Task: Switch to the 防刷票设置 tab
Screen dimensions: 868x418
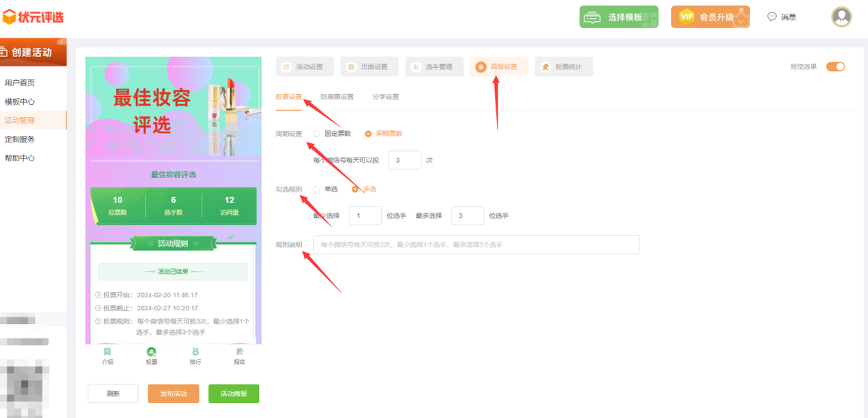Action: [x=337, y=97]
